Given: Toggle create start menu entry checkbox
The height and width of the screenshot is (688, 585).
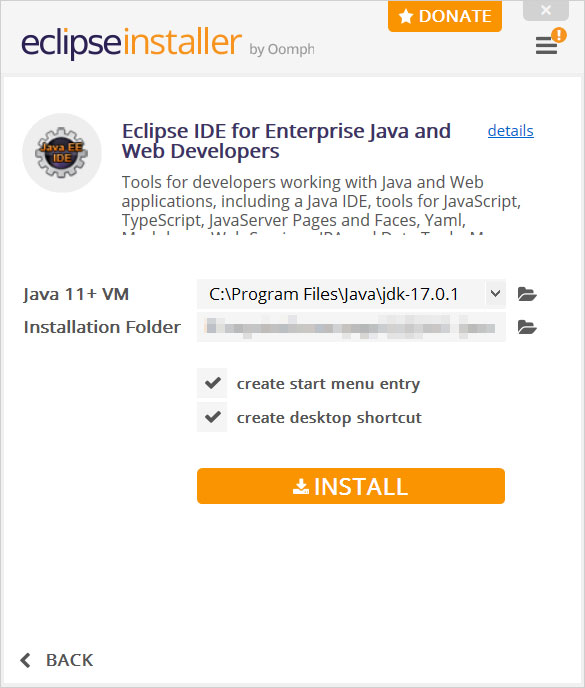Looking at the screenshot, I should [x=212, y=383].
